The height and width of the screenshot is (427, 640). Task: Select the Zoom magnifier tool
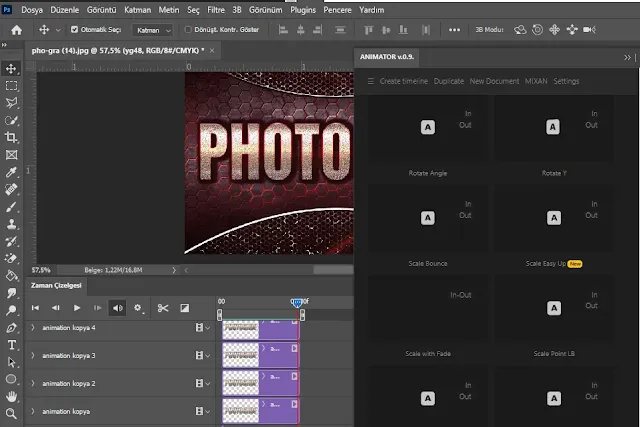click(12, 412)
